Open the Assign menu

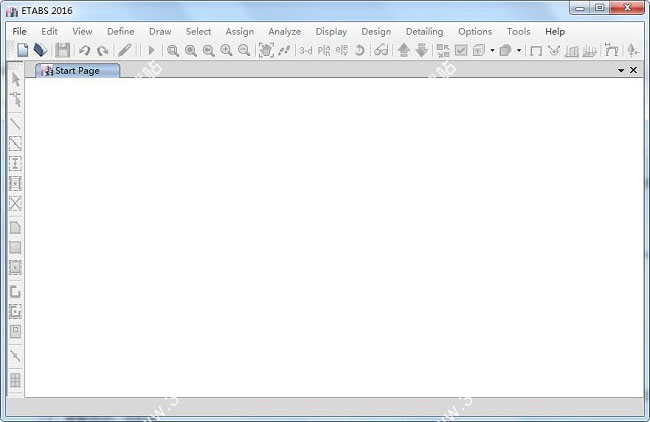pyautogui.click(x=240, y=32)
